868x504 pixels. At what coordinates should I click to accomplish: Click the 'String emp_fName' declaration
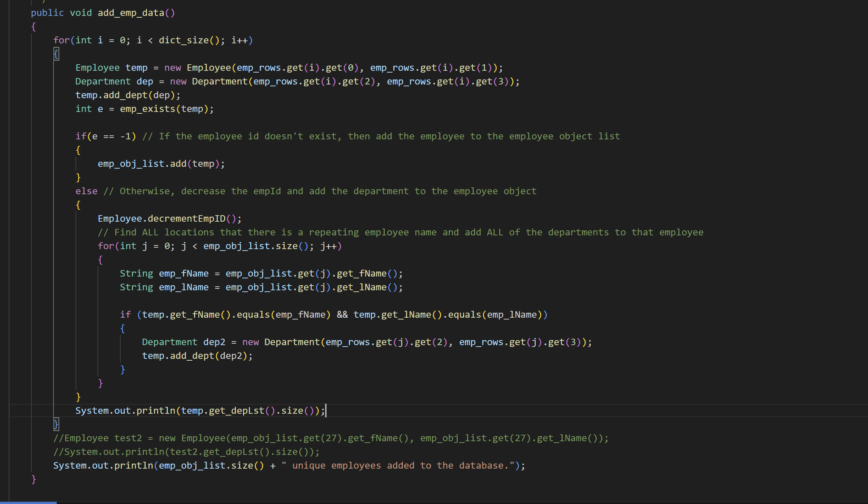pyautogui.click(x=164, y=274)
